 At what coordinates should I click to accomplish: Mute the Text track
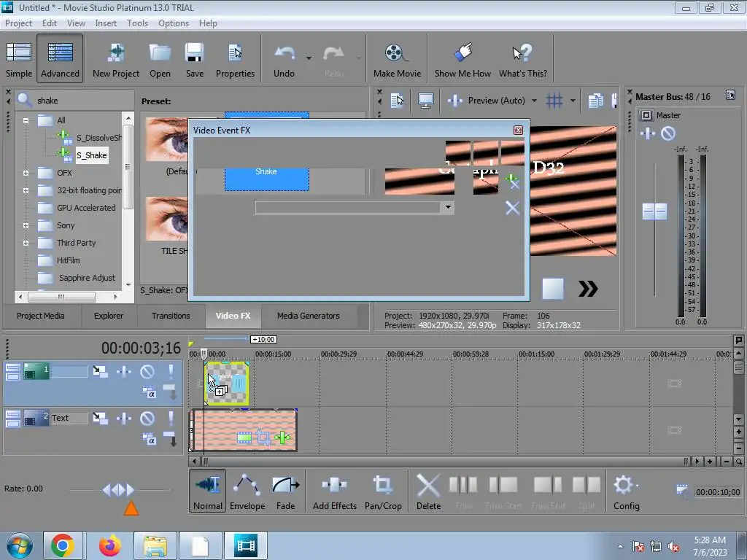147,419
